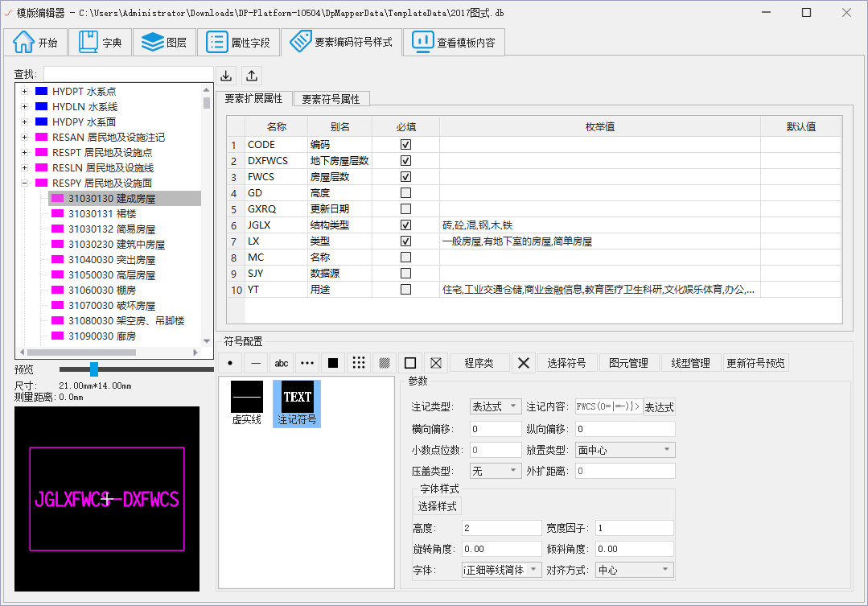
Task: Open the 开始 home tab
Action: point(36,42)
